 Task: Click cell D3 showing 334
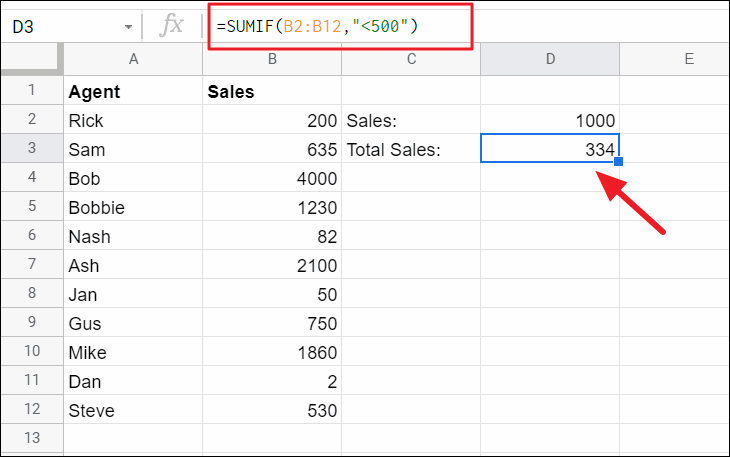pyautogui.click(x=550, y=149)
